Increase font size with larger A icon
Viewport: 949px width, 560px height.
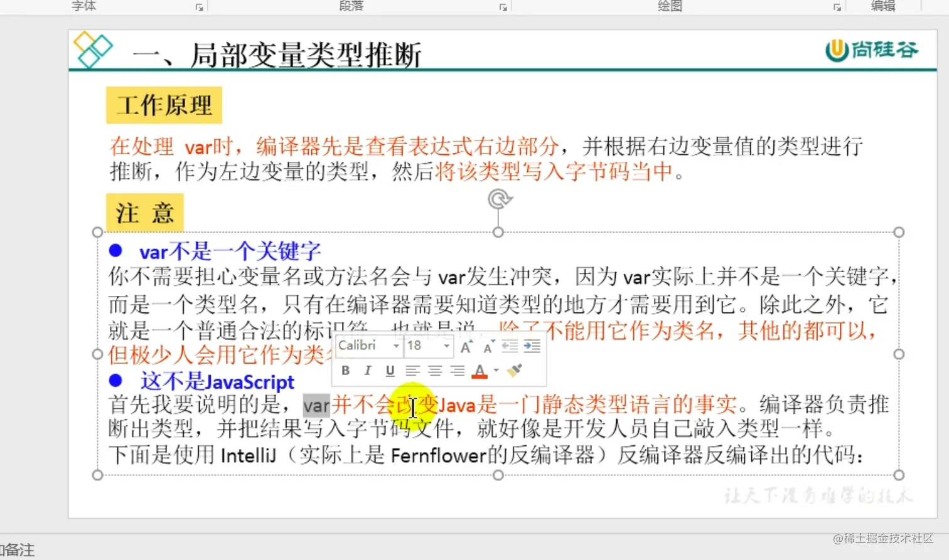click(466, 347)
